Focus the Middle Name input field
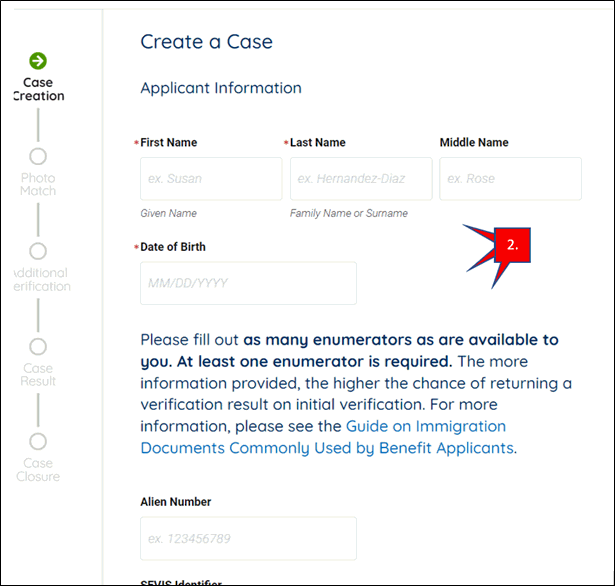This screenshot has width=615, height=586. tap(510, 179)
